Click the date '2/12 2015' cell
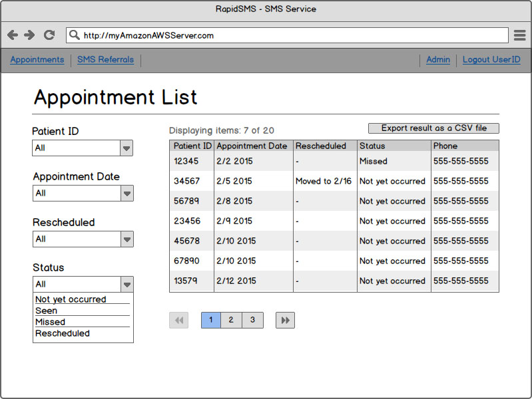 [x=254, y=281]
